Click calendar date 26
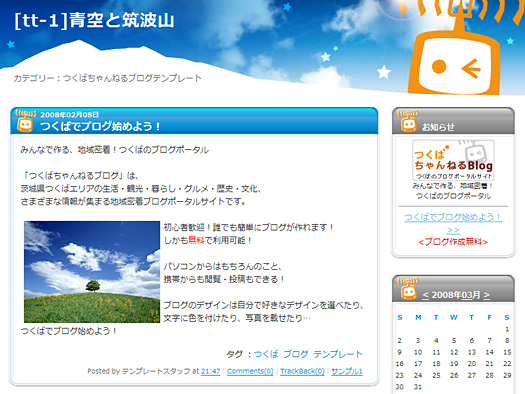 pos(454,375)
